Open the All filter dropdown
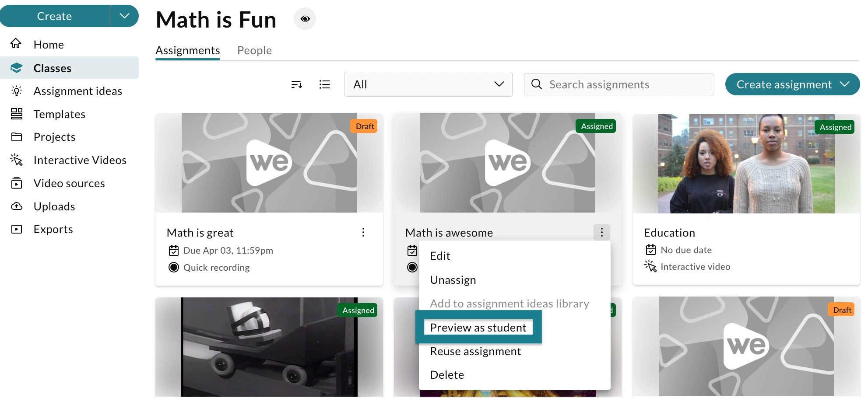868x398 pixels. tap(429, 84)
